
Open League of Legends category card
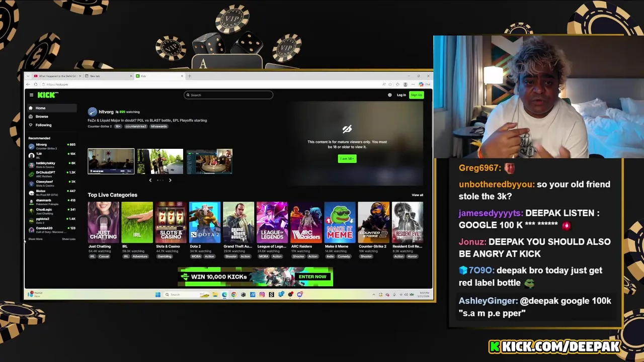272,222
